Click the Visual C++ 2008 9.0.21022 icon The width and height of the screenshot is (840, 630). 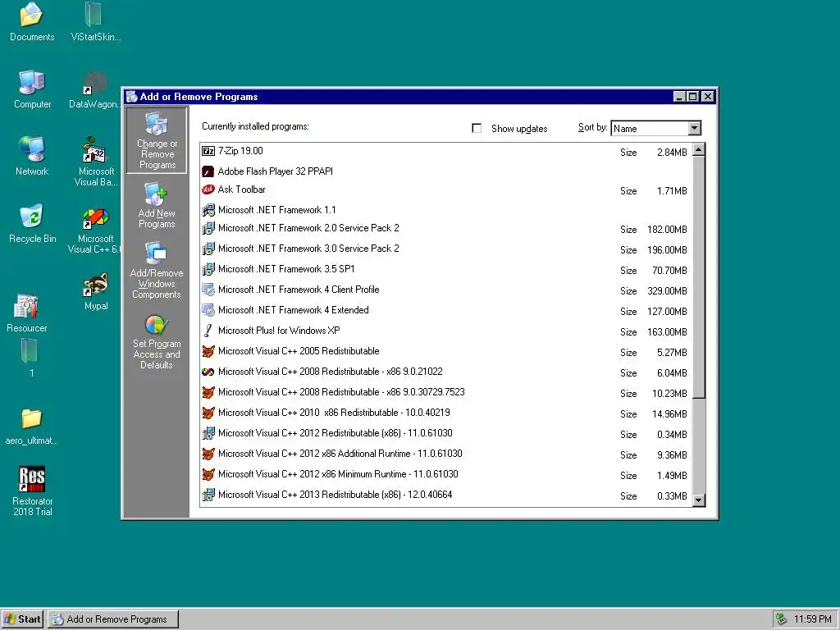tap(208, 372)
